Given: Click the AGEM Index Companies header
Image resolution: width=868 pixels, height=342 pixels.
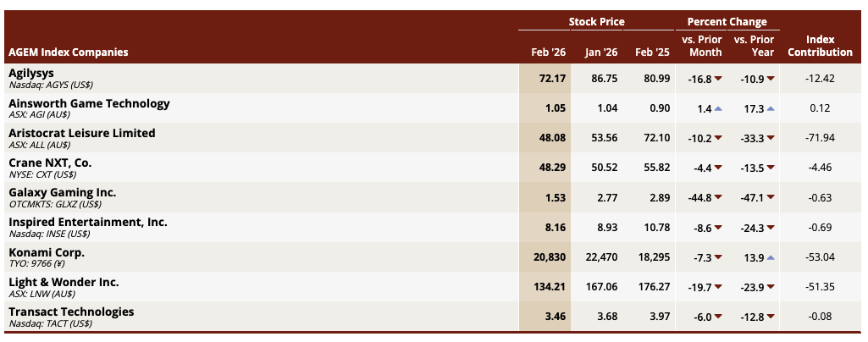Looking at the screenshot, I should click(69, 52).
